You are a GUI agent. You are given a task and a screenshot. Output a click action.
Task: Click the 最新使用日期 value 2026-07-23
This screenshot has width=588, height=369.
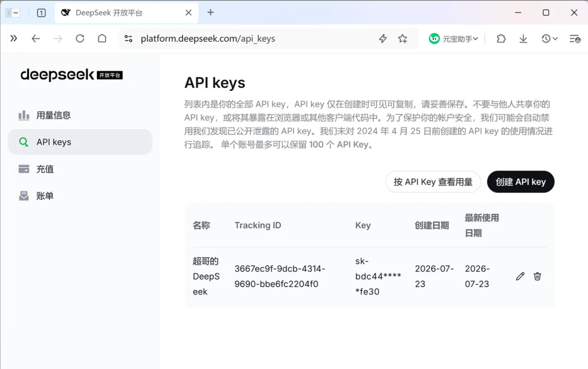pyautogui.click(x=477, y=276)
